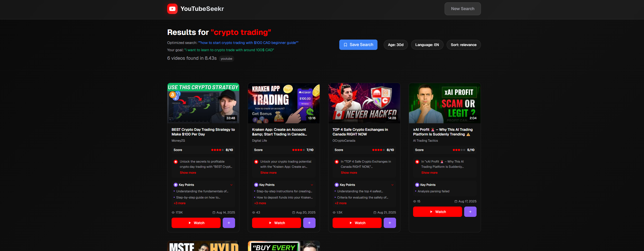Screen dimensions: 644x251
Task: Watch the BEST Crypto Day Trading video
Action: (x=196, y=223)
